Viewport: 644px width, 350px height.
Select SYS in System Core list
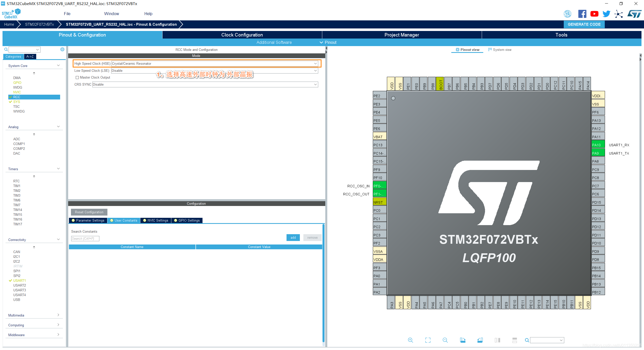click(17, 102)
